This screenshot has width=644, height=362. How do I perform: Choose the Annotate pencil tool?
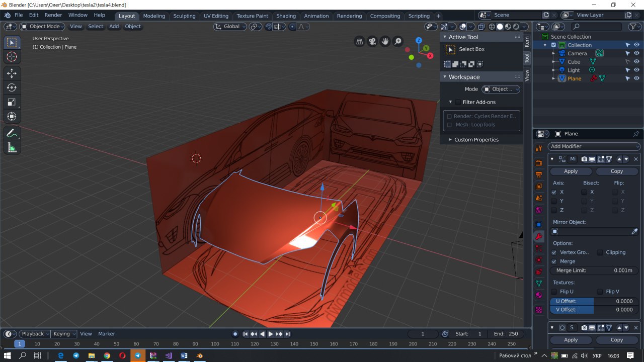click(12, 133)
